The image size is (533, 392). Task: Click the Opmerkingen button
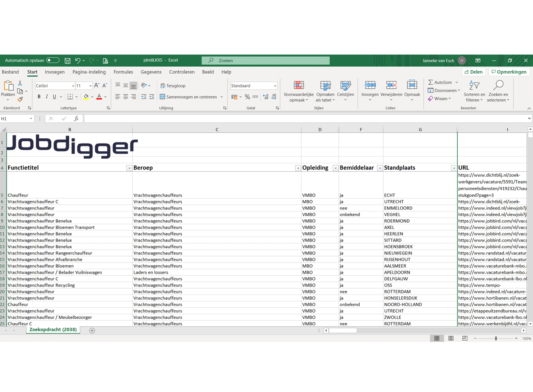tap(509, 72)
